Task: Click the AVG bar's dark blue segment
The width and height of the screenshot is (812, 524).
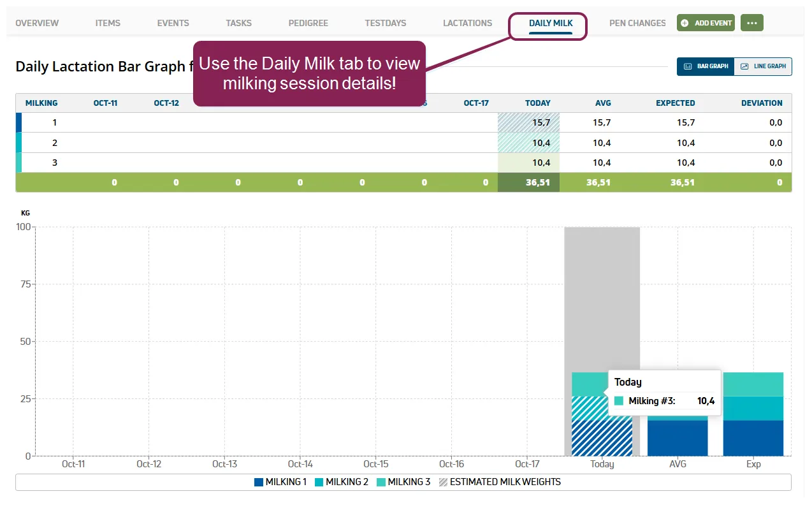Action: (x=678, y=438)
